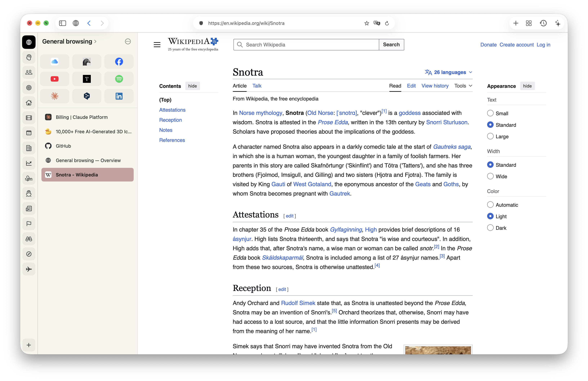588x381 pixels.
Task: Open the General browsing options ellipsis
Action: [x=128, y=41]
